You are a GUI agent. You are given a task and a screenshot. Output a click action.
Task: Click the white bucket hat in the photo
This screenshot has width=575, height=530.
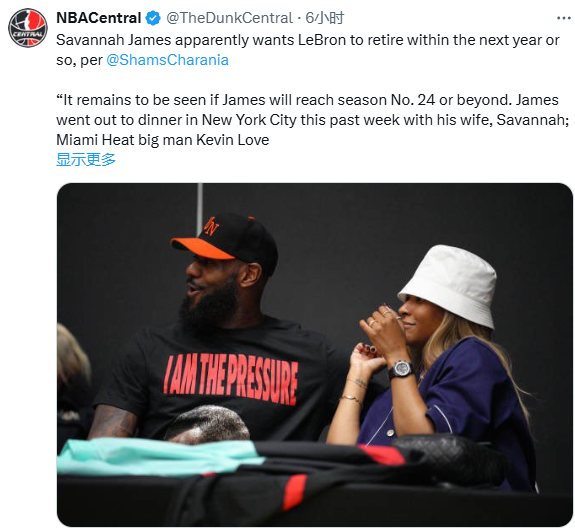point(449,284)
